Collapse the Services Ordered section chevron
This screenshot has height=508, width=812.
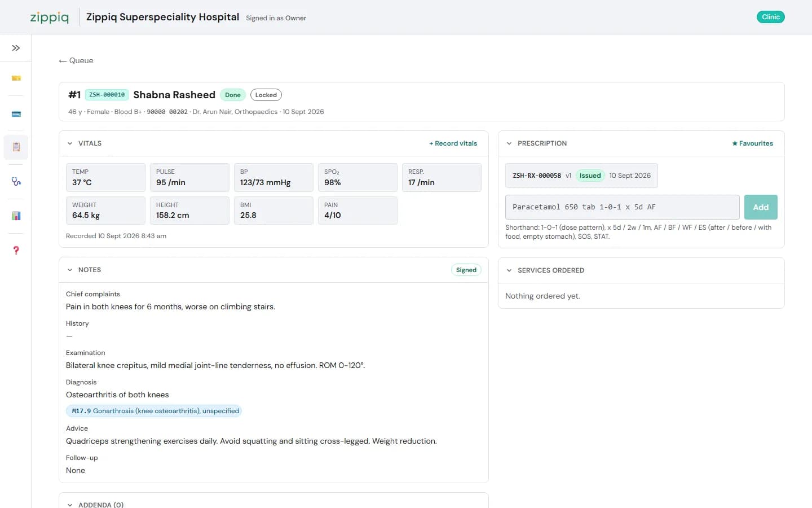tap(509, 270)
